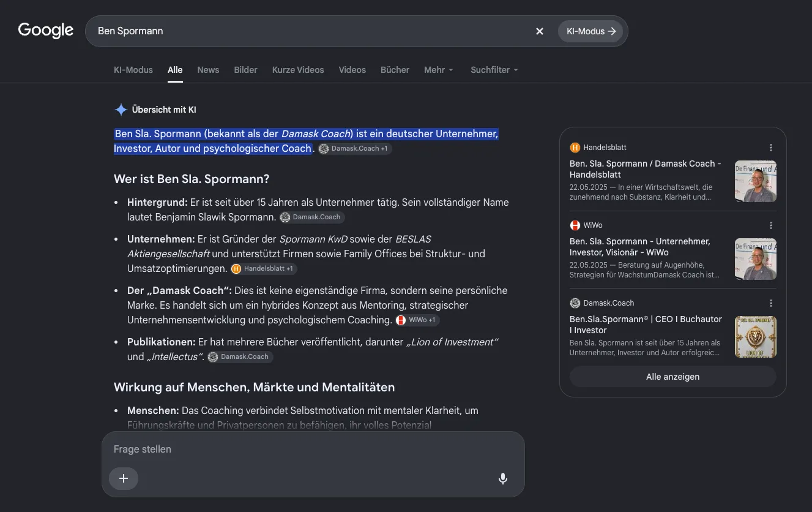Select the Alle tab
Image resolution: width=812 pixels, height=512 pixels.
(175, 70)
